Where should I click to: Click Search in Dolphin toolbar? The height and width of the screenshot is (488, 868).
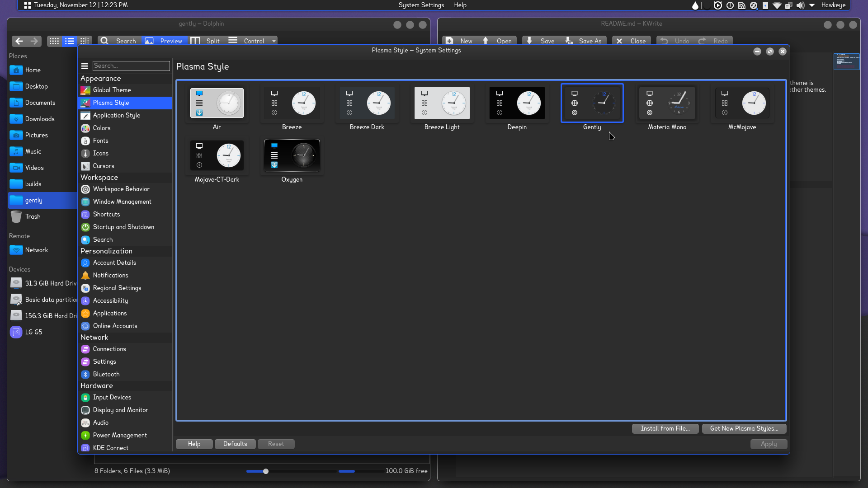(118, 41)
